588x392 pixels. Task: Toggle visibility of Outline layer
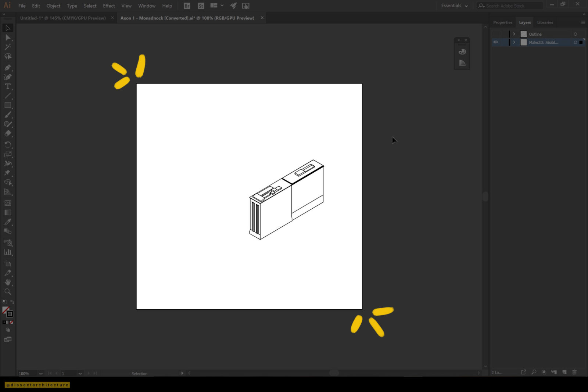[x=496, y=34]
